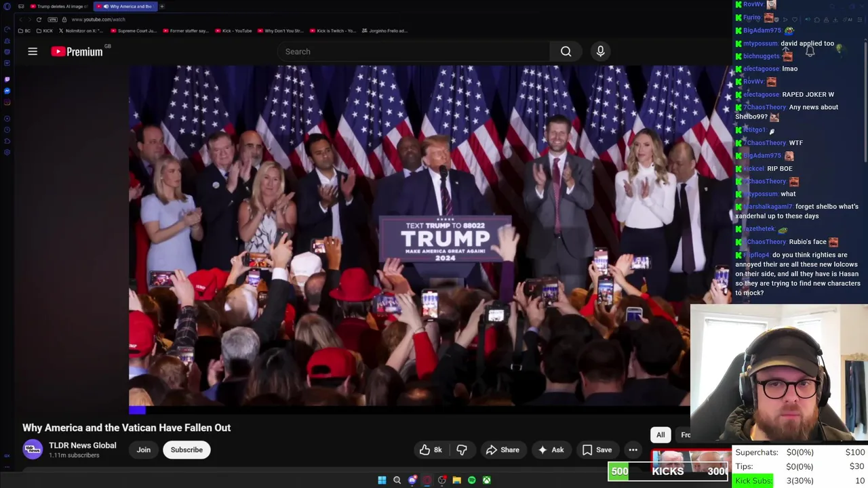Open more actions three-dot menu

(633, 449)
